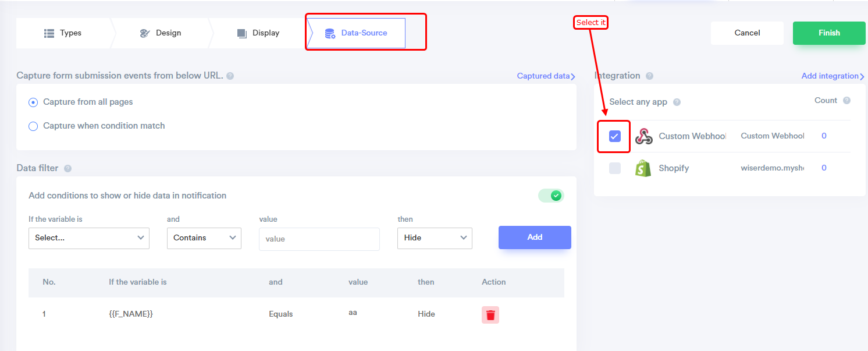Viewport: 868px width, 351px height.
Task: Click help icon next to Integration heading
Action: pyautogui.click(x=649, y=76)
